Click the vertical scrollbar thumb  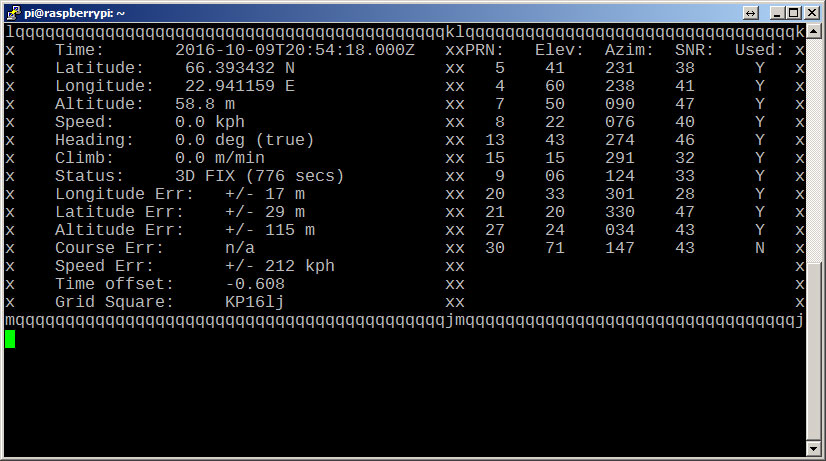tap(813, 351)
